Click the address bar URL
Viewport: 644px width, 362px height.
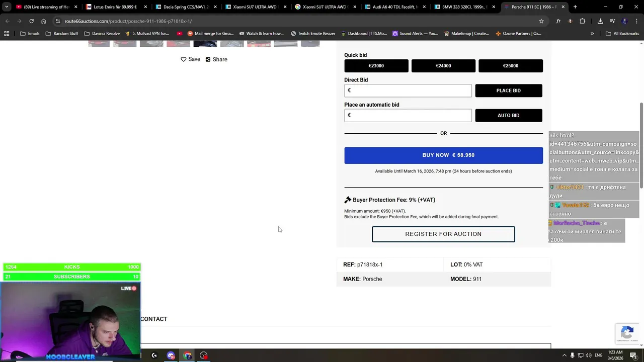128,21
